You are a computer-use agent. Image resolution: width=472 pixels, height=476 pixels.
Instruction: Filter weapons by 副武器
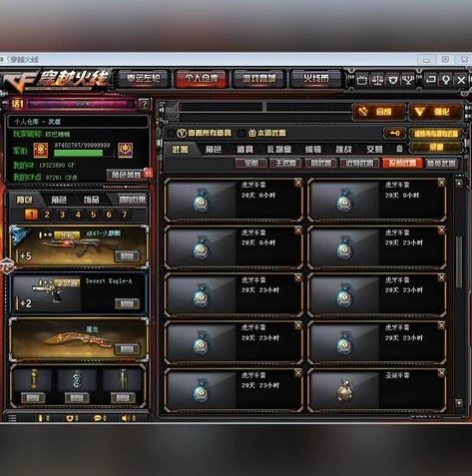click(x=320, y=163)
